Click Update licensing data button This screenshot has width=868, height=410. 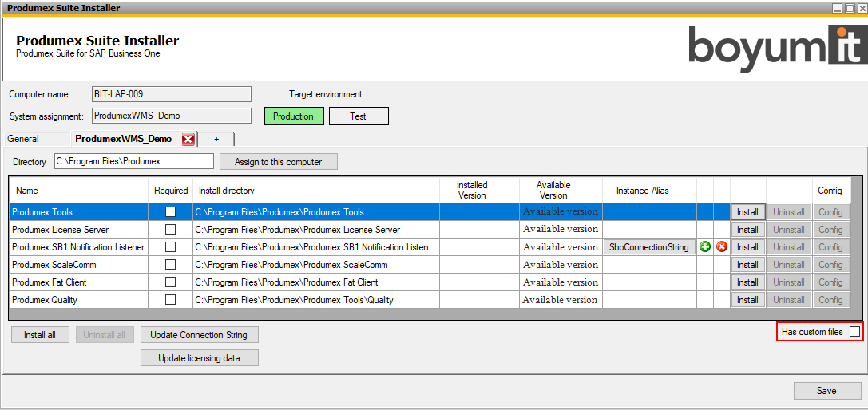click(199, 358)
